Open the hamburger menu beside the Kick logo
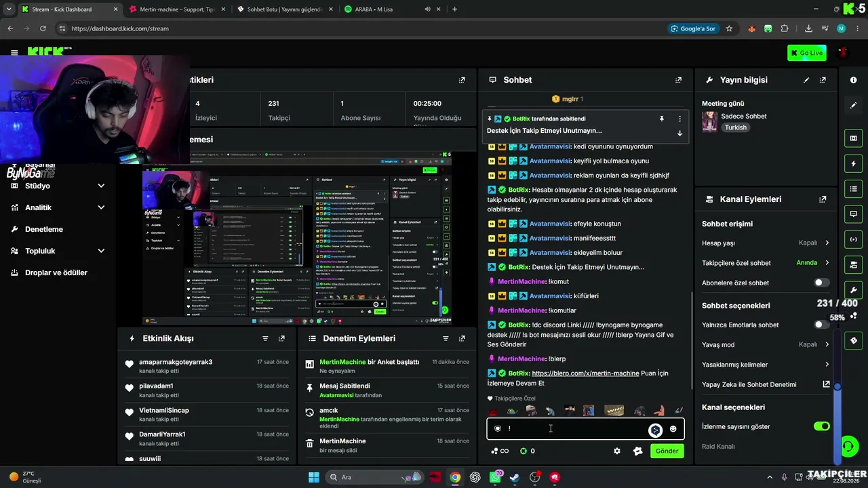The width and height of the screenshot is (868, 488). coord(14,52)
